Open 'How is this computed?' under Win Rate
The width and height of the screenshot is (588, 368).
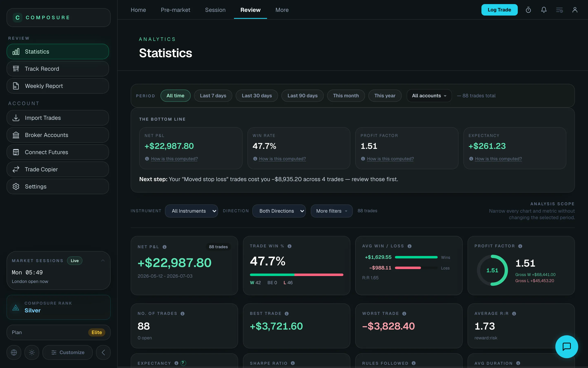282,159
